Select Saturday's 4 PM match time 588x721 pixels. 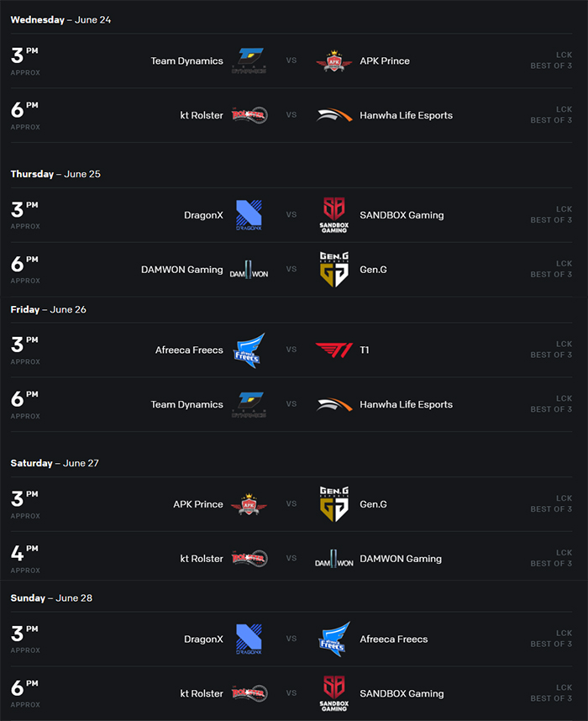pyautogui.click(x=25, y=558)
